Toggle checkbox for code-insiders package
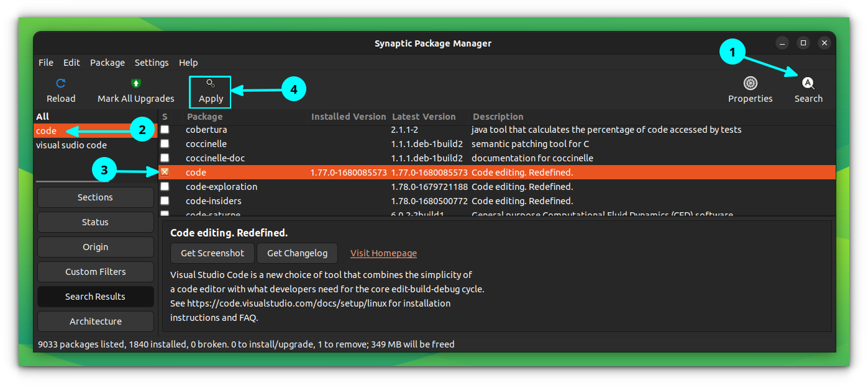Viewport: 868px width, 386px height. pos(165,201)
